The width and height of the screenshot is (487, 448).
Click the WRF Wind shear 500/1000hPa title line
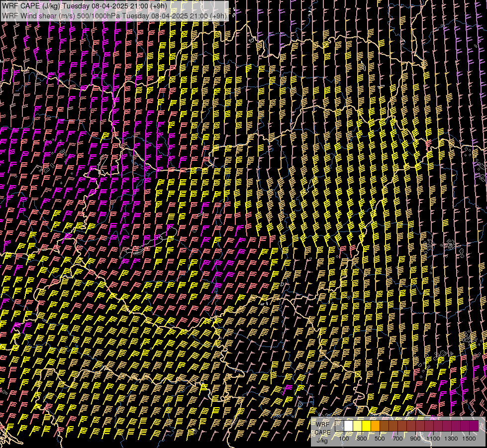coord(114,16)
